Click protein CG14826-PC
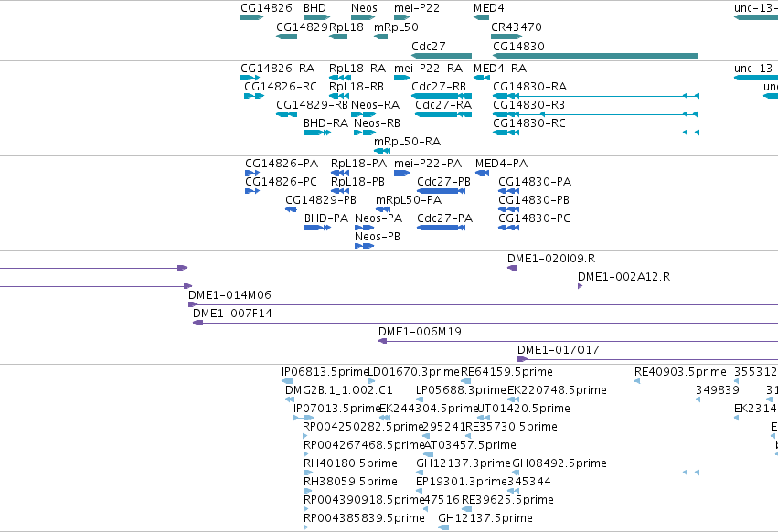Viewport: 778px width, 532px height. pos(281,182)
